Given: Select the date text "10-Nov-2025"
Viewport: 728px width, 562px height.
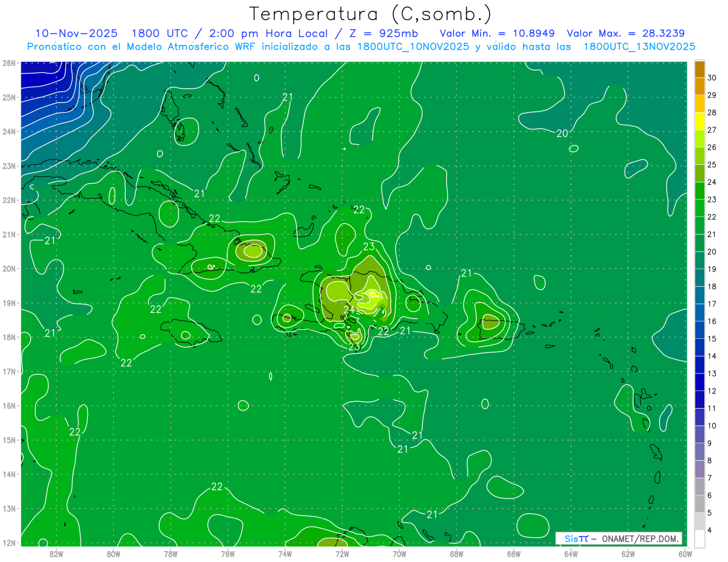Looking at the screenshot, I should [76, 33].
